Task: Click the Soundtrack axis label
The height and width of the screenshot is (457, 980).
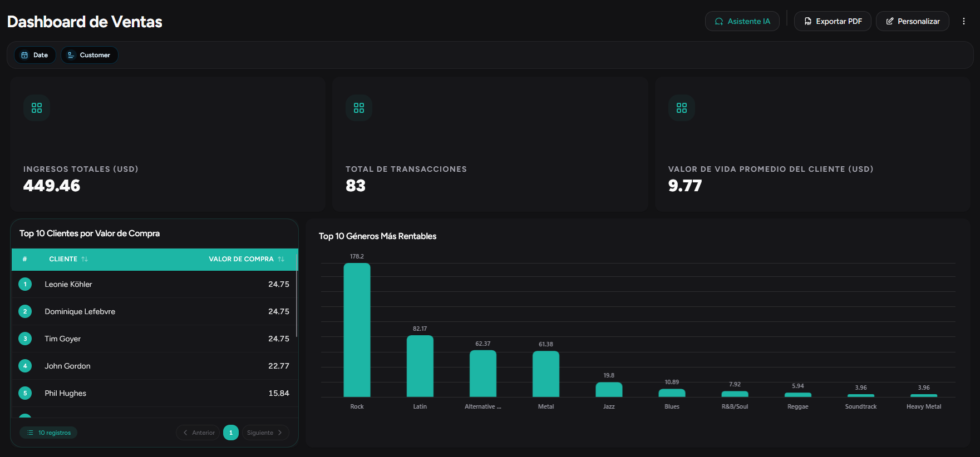Action: point(860,406)
